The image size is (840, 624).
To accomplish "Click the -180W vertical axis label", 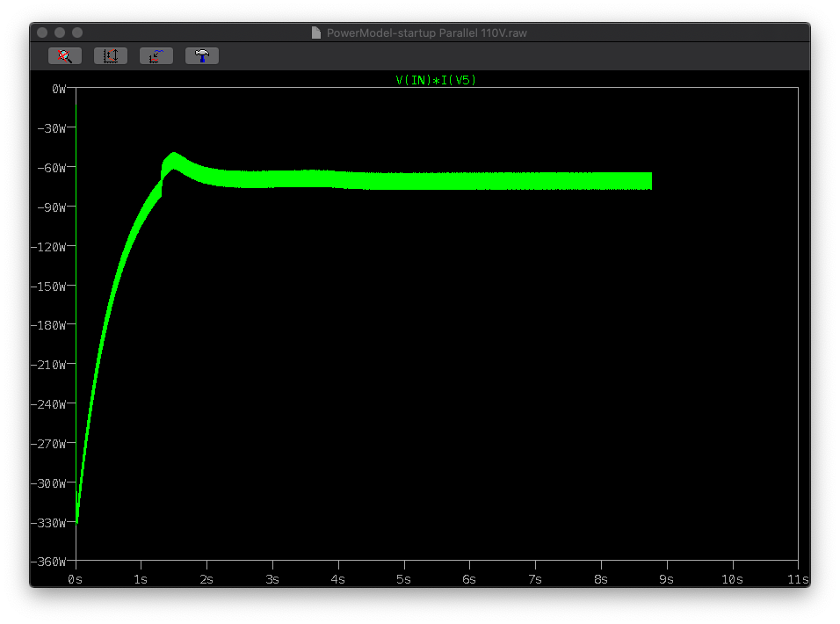I will point(48,325).
